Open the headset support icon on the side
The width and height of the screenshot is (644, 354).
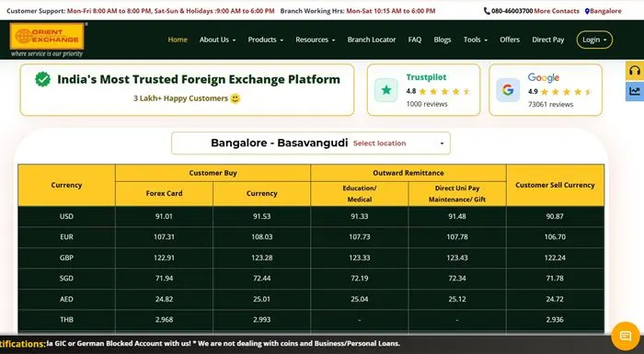tap(635, 71)
